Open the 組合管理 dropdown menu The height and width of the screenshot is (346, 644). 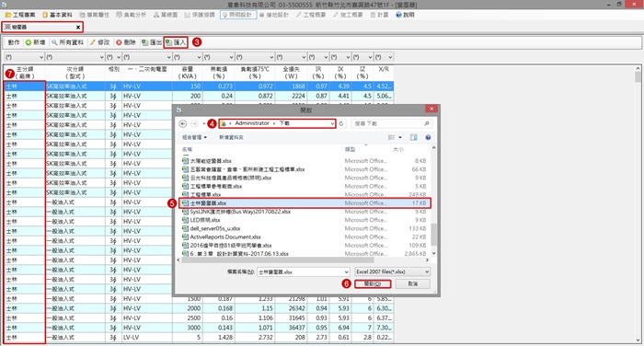pos(194,137)
